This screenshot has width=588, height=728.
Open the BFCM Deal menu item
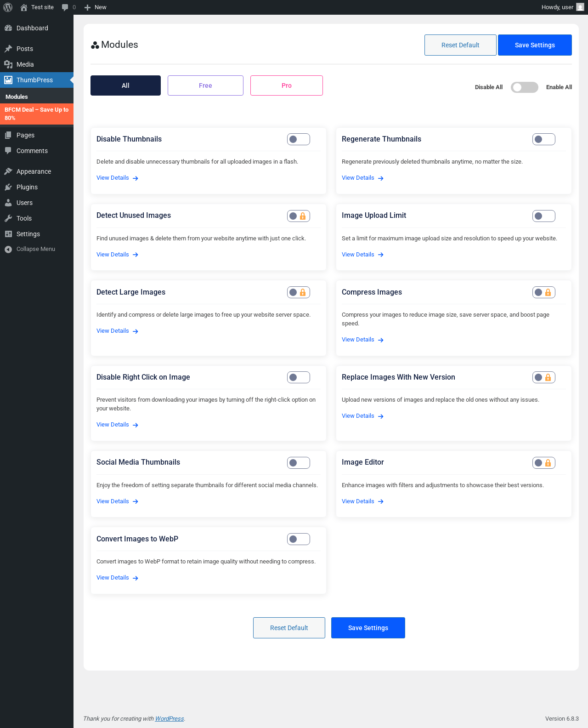click(37, 114)
